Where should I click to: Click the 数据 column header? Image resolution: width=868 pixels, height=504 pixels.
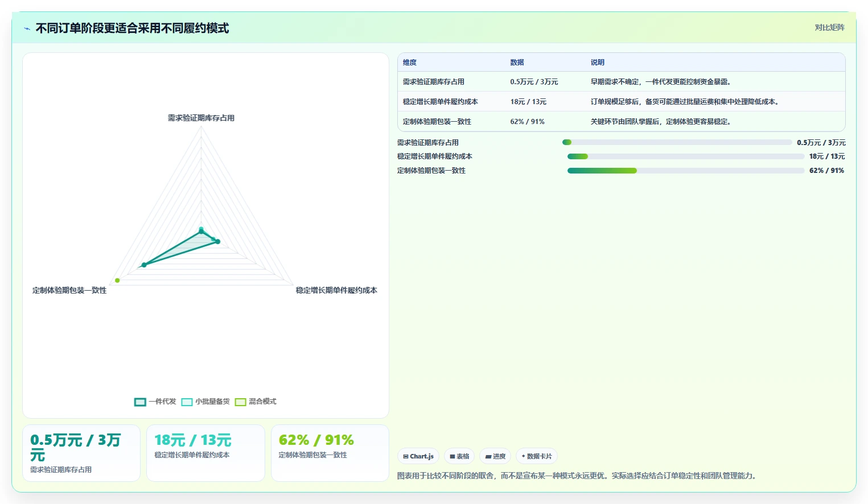pyautogui.click(x=517, y=63)
